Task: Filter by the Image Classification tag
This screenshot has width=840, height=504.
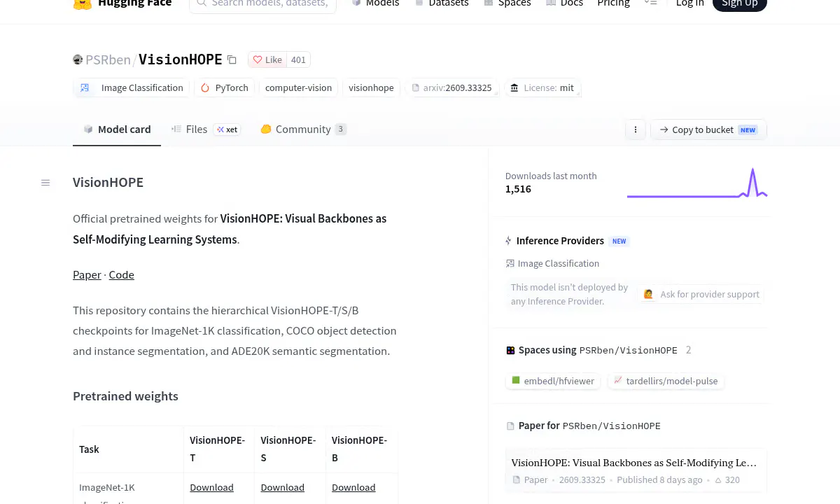Action: click(x=132, y=87)
